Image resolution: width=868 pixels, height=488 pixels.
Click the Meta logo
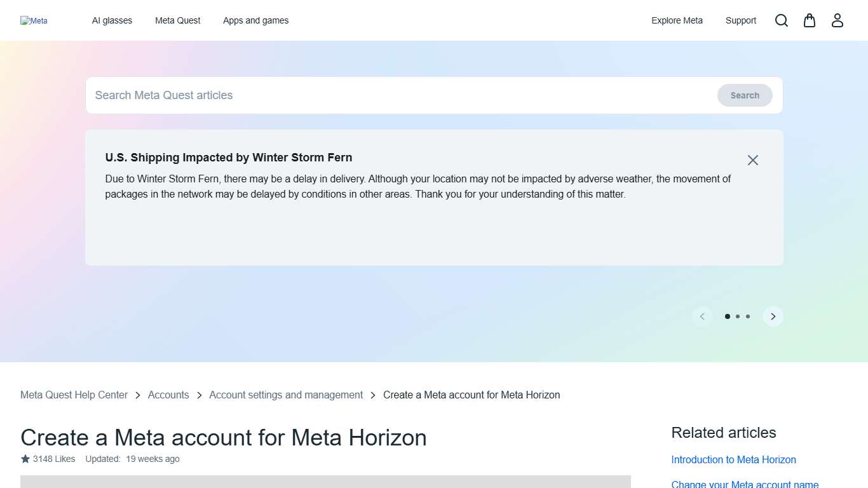[34, 20]
